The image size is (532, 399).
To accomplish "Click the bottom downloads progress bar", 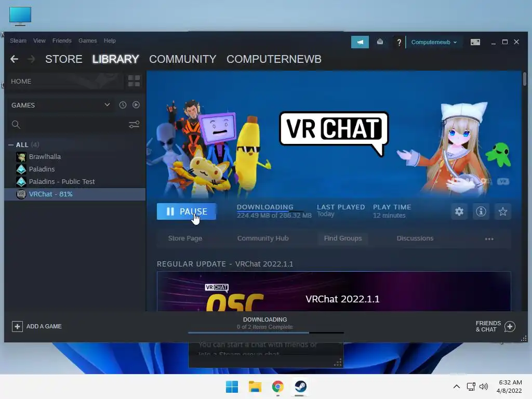I will pos(265,333).
